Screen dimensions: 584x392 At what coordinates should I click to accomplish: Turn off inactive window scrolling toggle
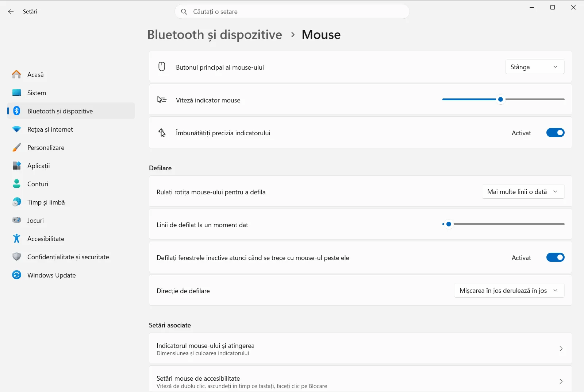pyautogui.click(x=555, y=257)
